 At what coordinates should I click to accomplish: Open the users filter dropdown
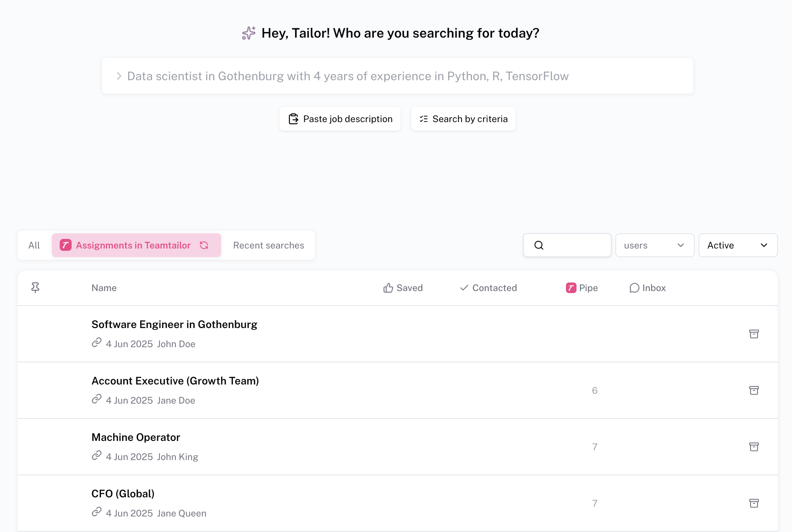click(654, 245)
